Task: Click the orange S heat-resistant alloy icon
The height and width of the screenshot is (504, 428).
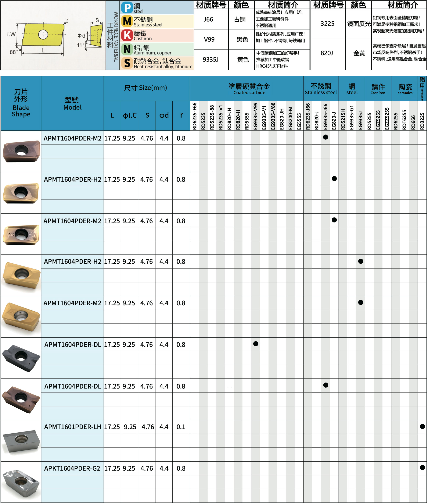Action: pyautogui.click(x=127, y=63)
